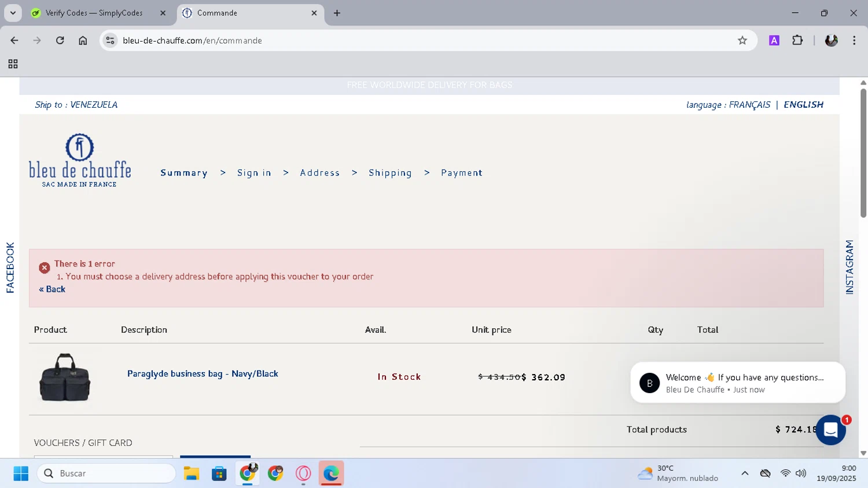Open Wi-Fi network settings icon
The height and width of the screenshot is (488, 868).
785,474
